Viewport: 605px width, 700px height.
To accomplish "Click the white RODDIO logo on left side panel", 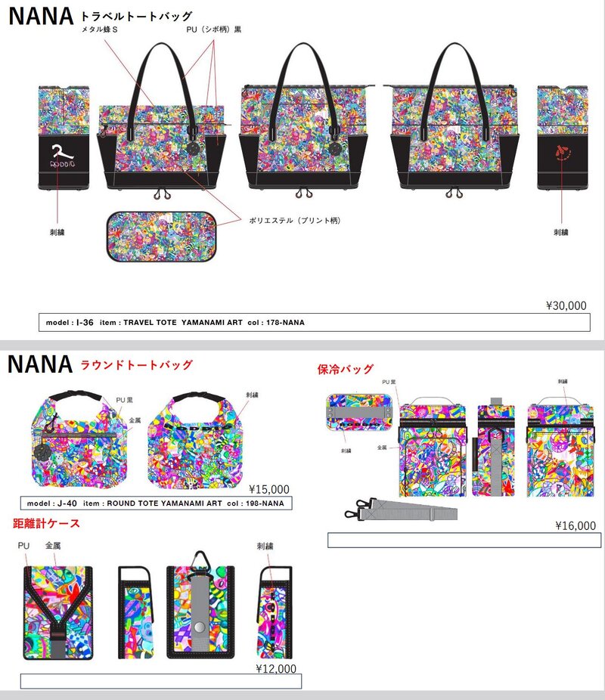I will tap(63, 156).
